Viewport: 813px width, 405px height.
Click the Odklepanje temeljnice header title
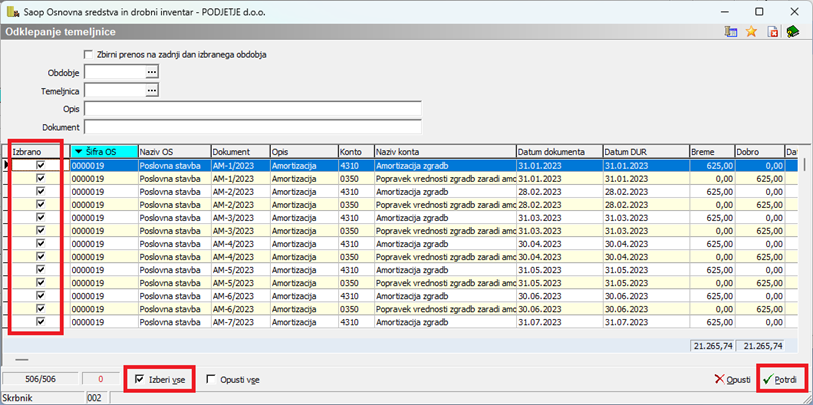pyautogui.click(x=60, y=32)
